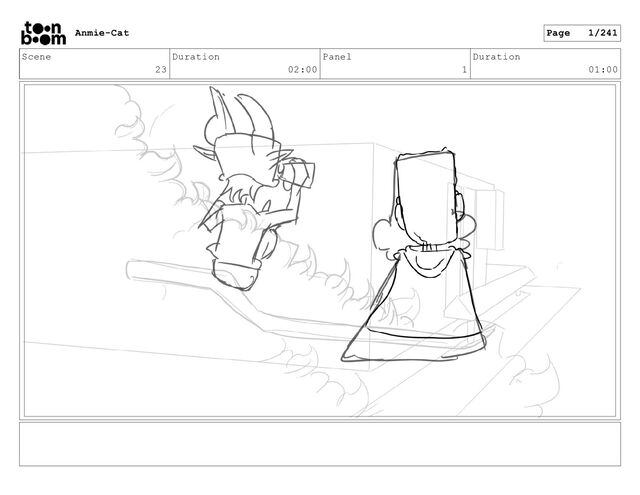Click the empty notes box below the panel
The width and height of the screenshot is (640, 495).
(x=320, y=444)
